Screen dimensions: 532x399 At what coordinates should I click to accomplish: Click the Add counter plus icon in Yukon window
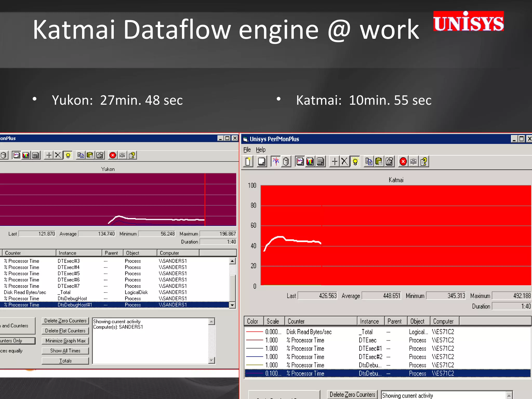tap(49, 155)
